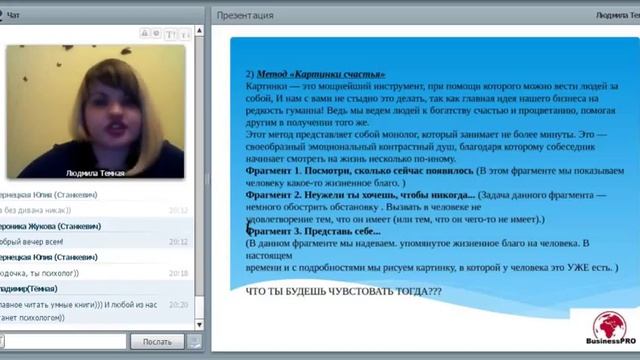Click message 'главное читать умные книги'
Viewport: 640px width, 360px height.
(x=78, y=311)
